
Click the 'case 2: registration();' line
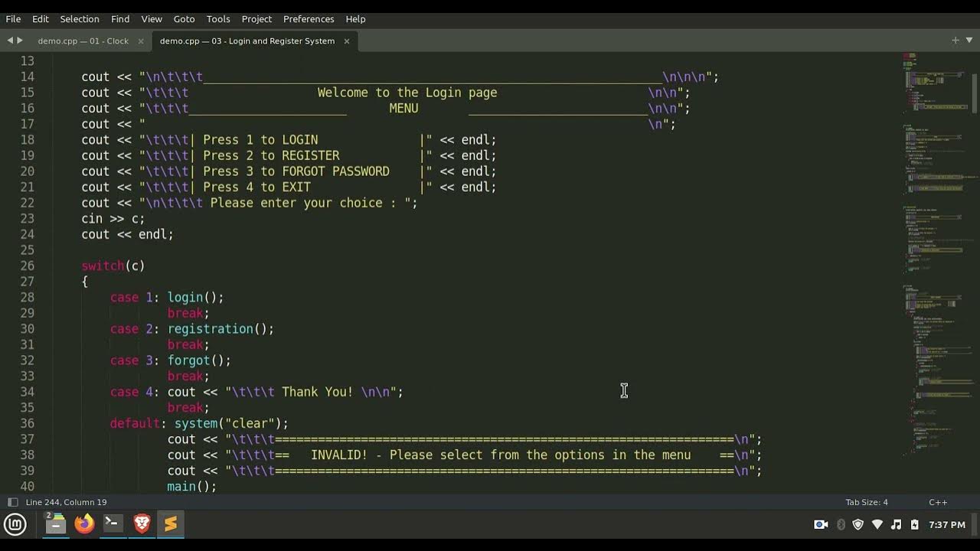(192, 328)
